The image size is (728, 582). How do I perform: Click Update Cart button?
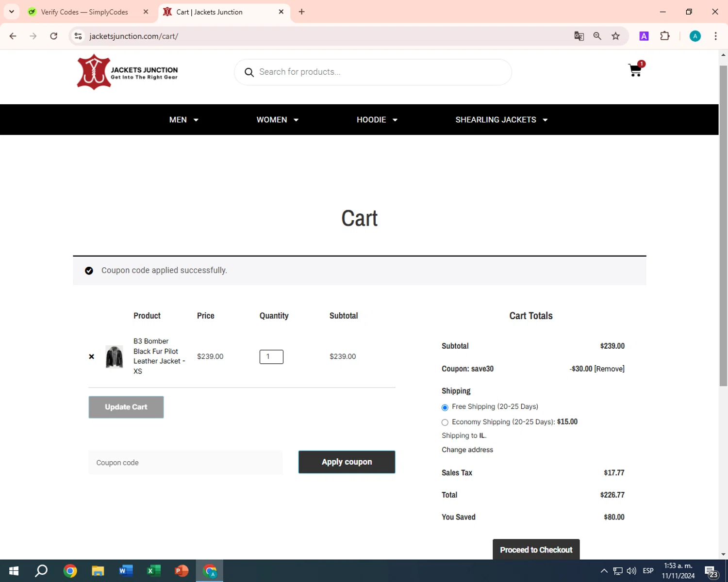pos(126,407)
